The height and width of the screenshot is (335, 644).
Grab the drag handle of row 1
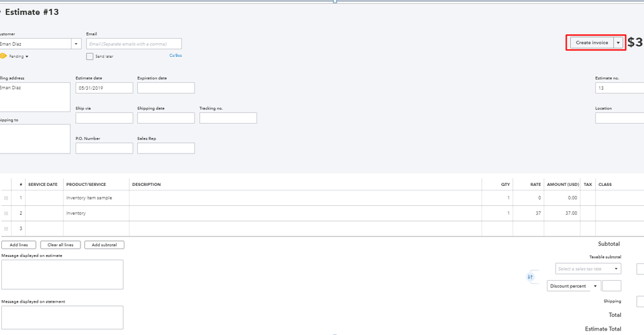(6, 198)
